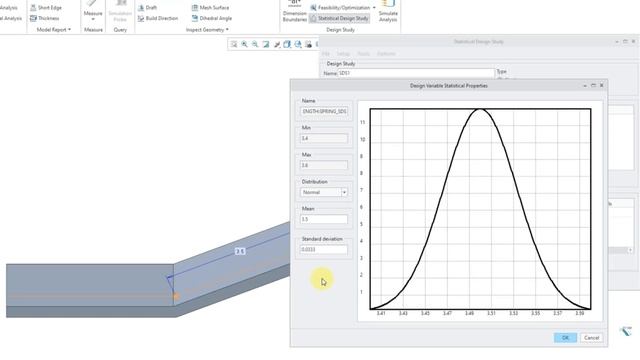Expand the Model Report group dropdown

click(x=53, y=29)
